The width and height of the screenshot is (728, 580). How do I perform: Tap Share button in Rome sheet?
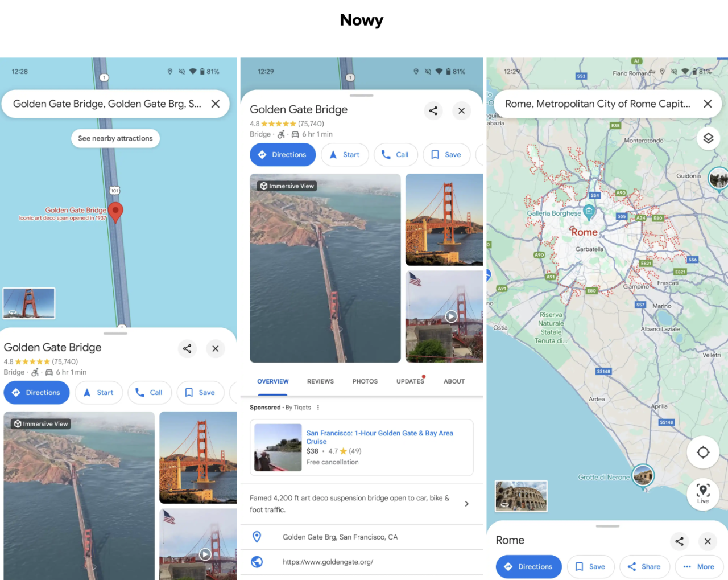pyautogui.click(x=644, y=567)
